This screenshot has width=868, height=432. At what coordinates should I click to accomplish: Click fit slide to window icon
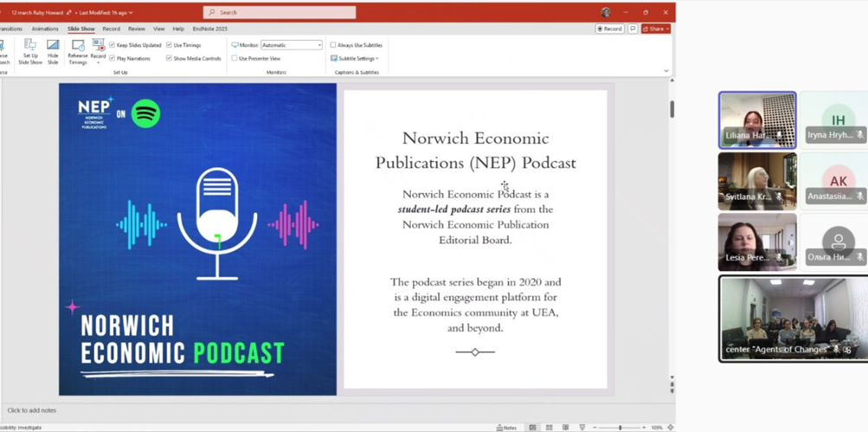[671, 428]
